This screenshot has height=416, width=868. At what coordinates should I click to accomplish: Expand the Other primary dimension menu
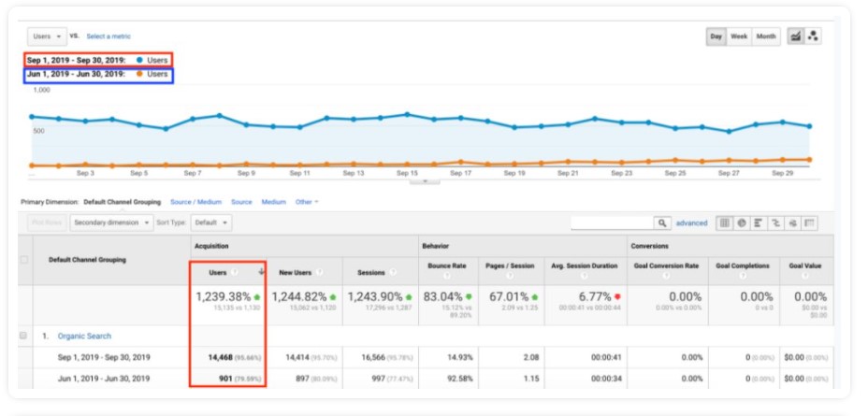(x=307, y=202)
